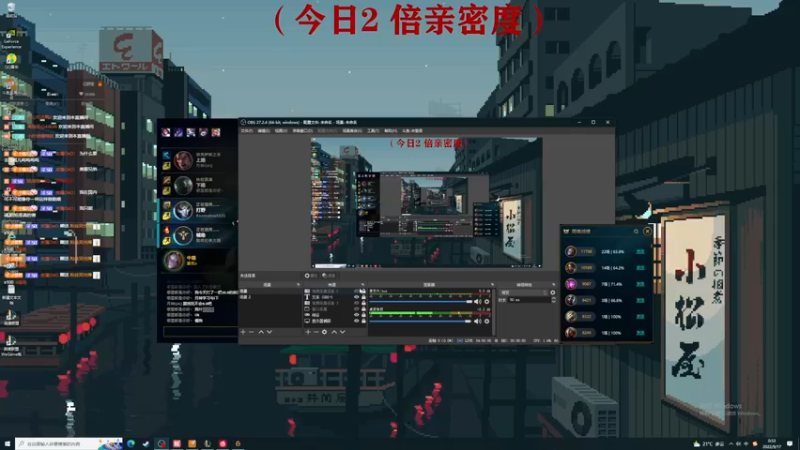
Task: Open OBS 停靠窗口(D) menu
Action: point(303,131)
